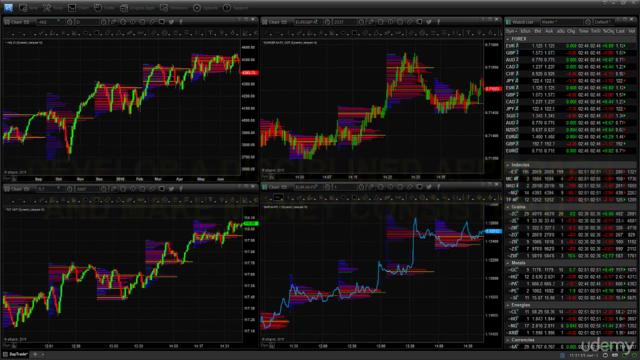Click Twitter share icon in EURGBP chart
The image size is (640, 360).
pos(429,22)
